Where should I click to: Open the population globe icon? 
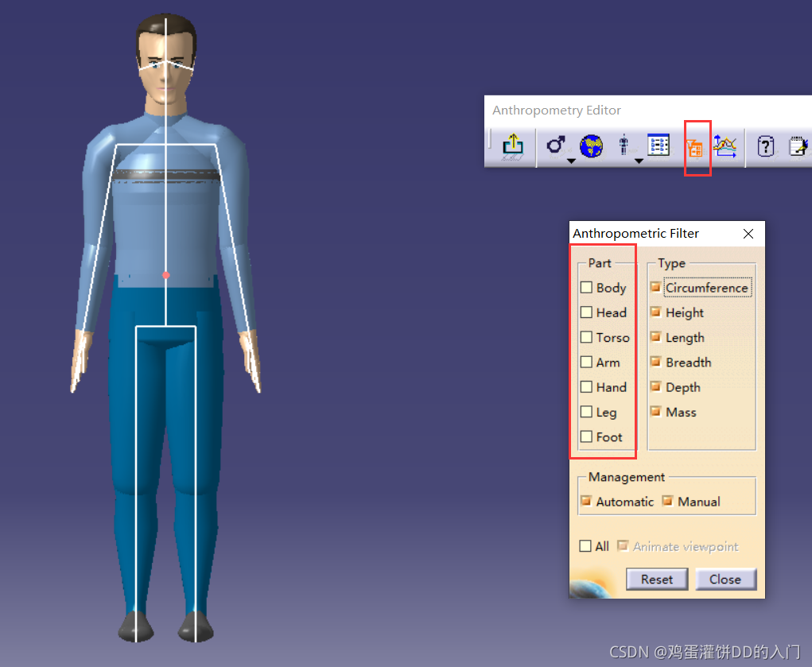[591, 146]
